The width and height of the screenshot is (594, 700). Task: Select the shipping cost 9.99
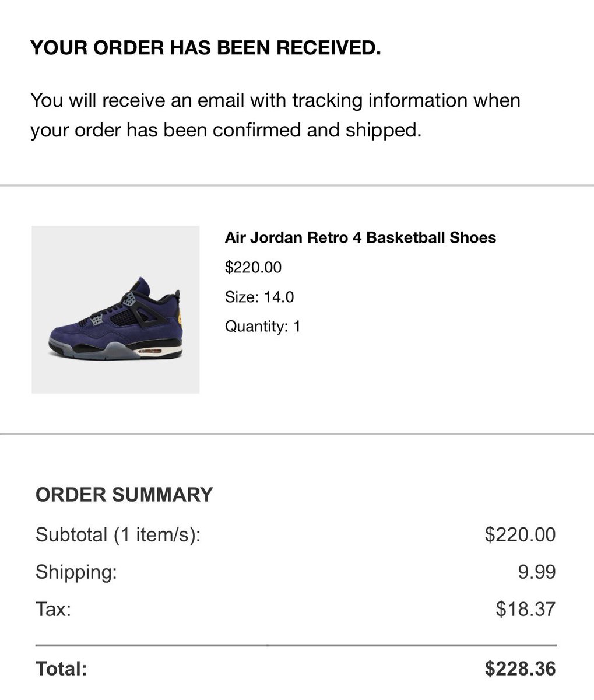click(537, 572)
